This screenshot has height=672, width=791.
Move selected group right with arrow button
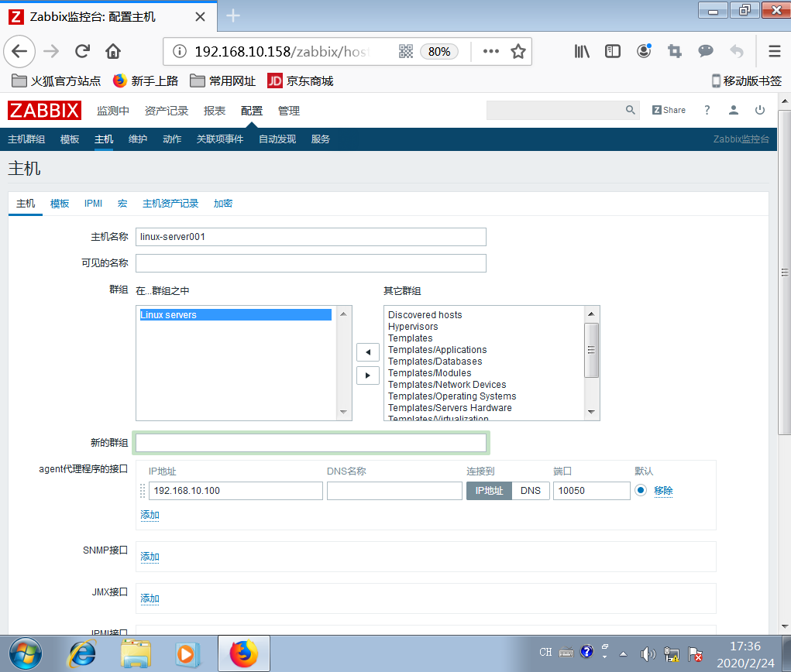click(368, 375)
